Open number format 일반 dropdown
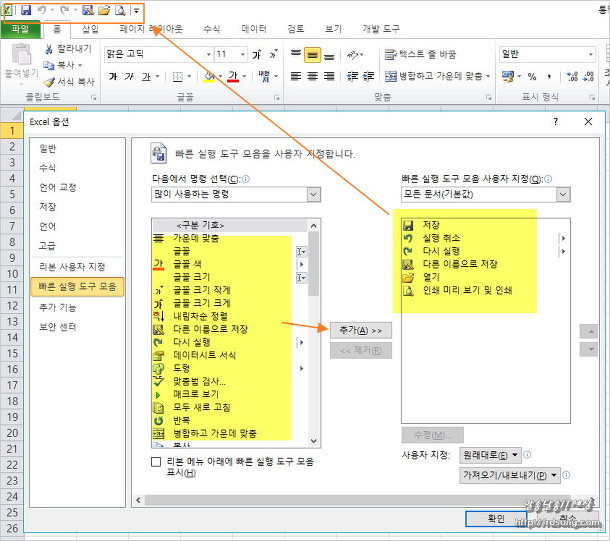This screenshot has width=610, height=541. pos(591,54)
